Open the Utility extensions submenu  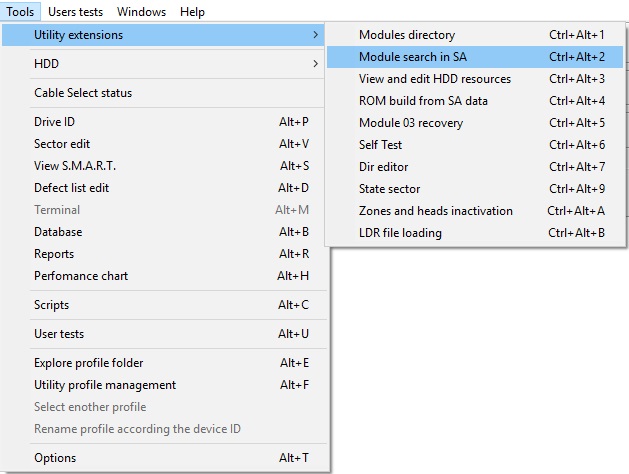[79, 35]
